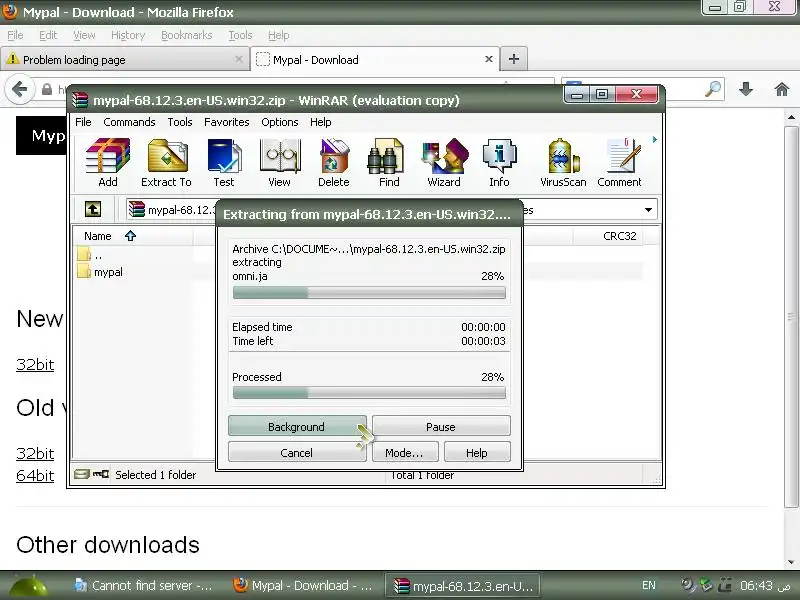Open the WinRAR File menu
800x600 pixels.
click(83, 122)
